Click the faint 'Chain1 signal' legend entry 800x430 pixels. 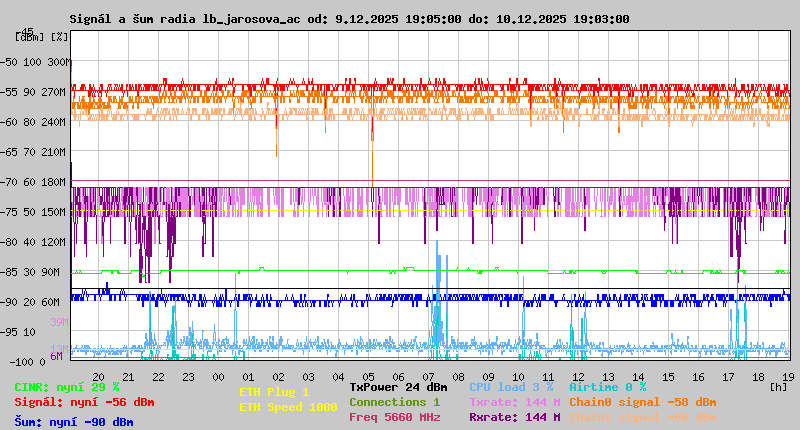coord(643,417)
